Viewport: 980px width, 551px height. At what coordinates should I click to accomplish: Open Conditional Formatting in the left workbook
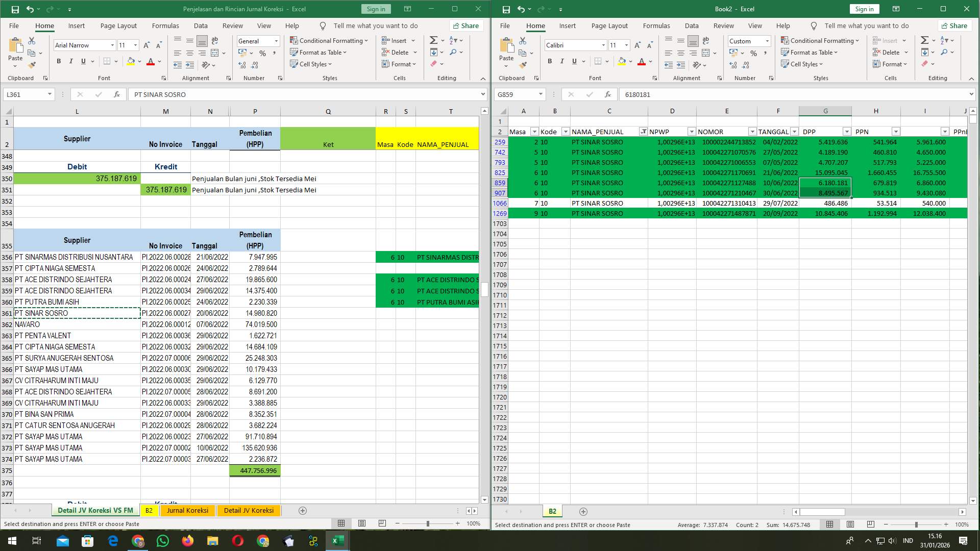point(329,40)
